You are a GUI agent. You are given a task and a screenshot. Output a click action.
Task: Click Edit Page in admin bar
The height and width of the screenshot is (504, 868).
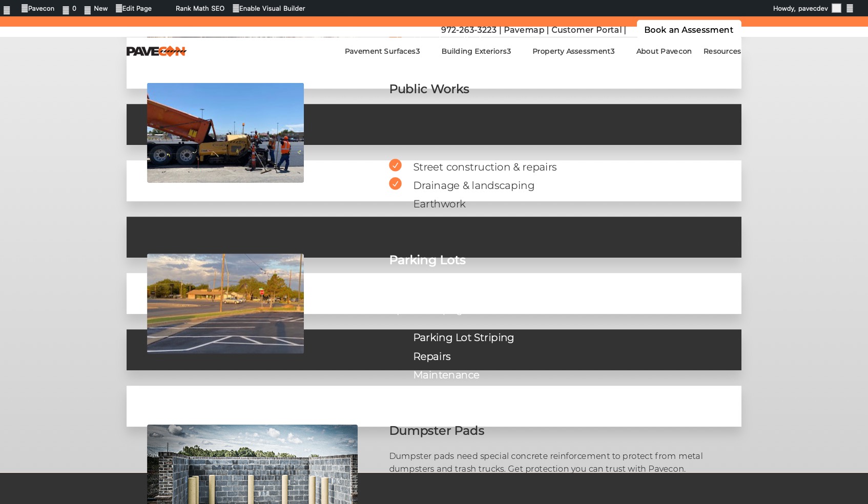point(134,9)
